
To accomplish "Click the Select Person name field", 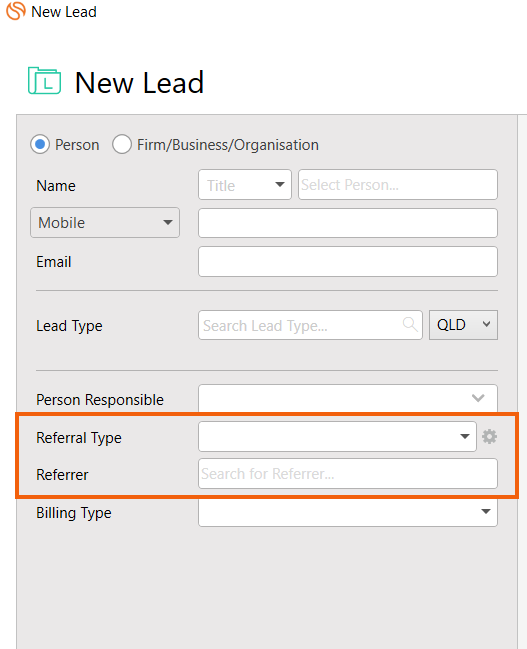I will point(398,185).
